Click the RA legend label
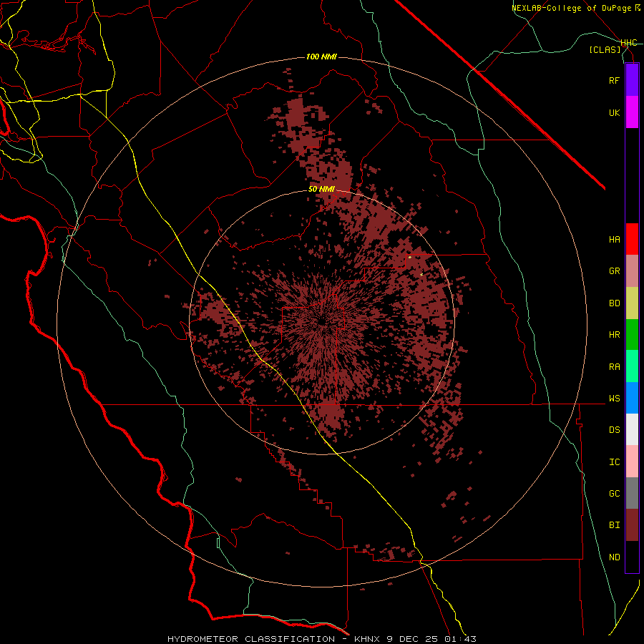This screenshot has width=644, height=644. pos(614,367)
